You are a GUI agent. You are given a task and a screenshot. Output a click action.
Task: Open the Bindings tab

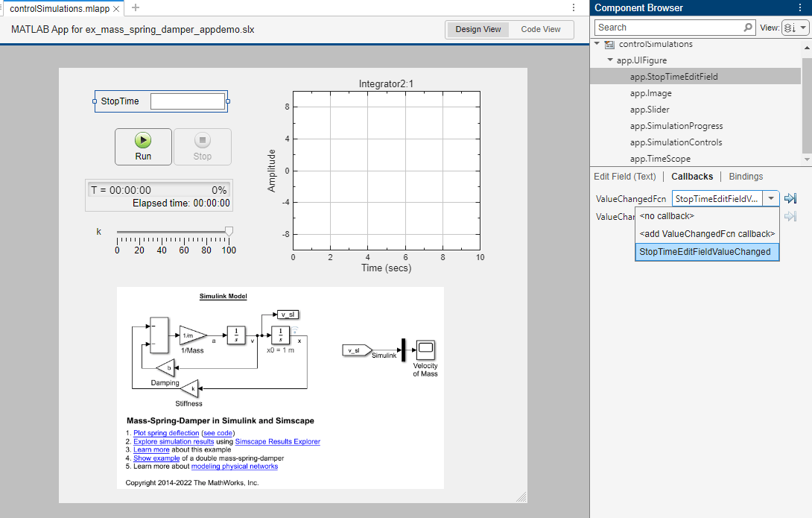(746, 177)
